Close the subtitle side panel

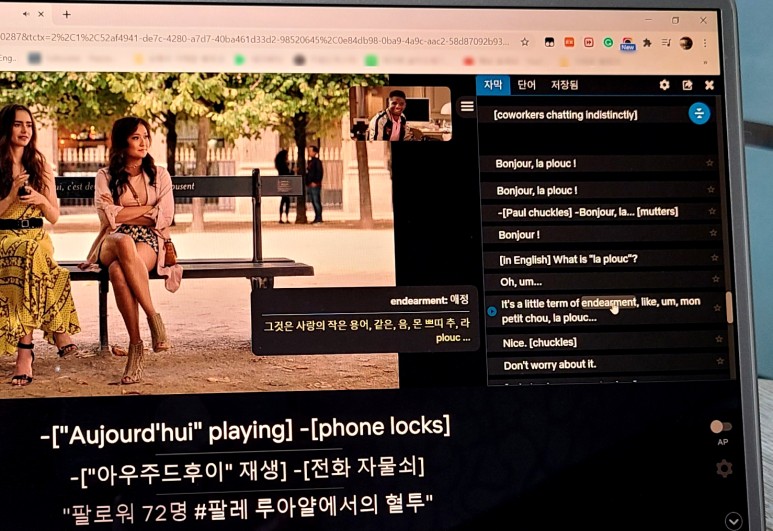(x=709, y=85)
